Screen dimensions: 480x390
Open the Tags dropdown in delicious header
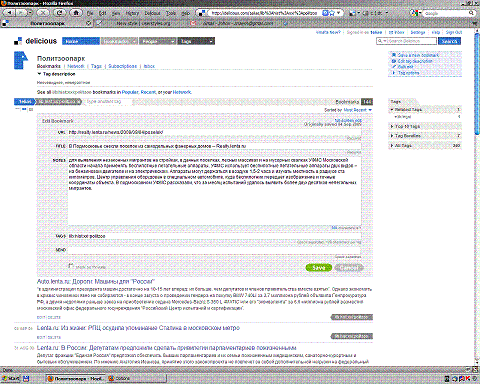(x=196, y=41)
